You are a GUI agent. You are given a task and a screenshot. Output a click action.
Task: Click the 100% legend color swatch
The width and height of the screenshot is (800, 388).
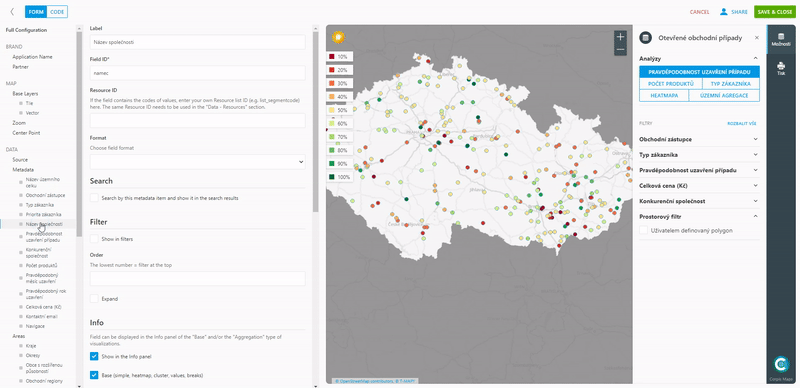click(x=332, y=177)
